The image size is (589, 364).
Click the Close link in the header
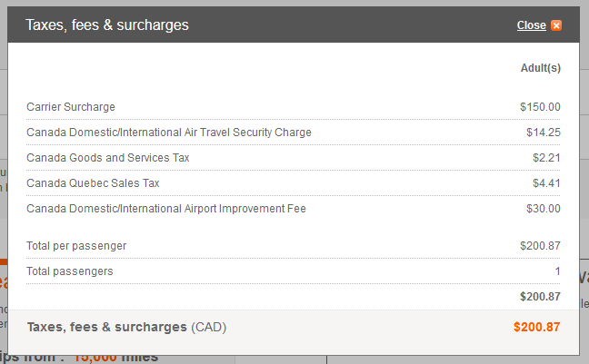(x=531, y=25)
